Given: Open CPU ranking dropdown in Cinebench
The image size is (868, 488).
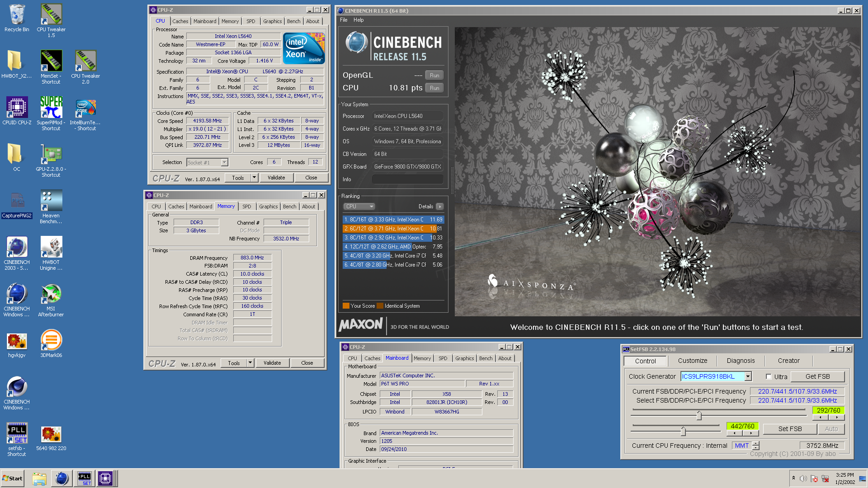Looking at the screenshot, I should [359, 206].
